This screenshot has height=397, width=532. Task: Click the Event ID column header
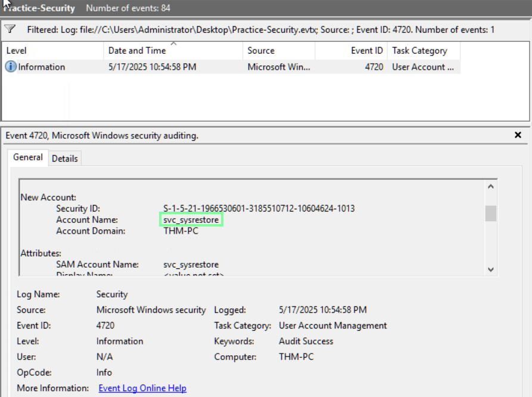366,51
